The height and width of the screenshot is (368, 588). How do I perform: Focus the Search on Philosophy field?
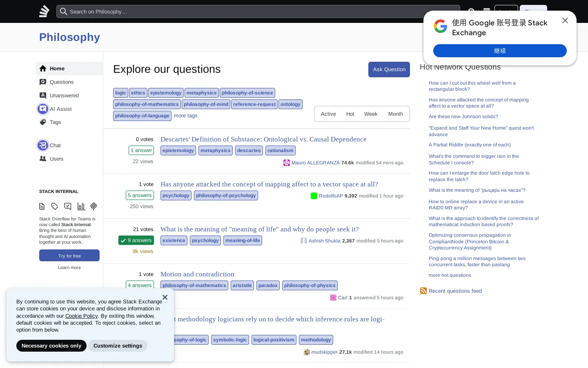[x=258, y=11]
